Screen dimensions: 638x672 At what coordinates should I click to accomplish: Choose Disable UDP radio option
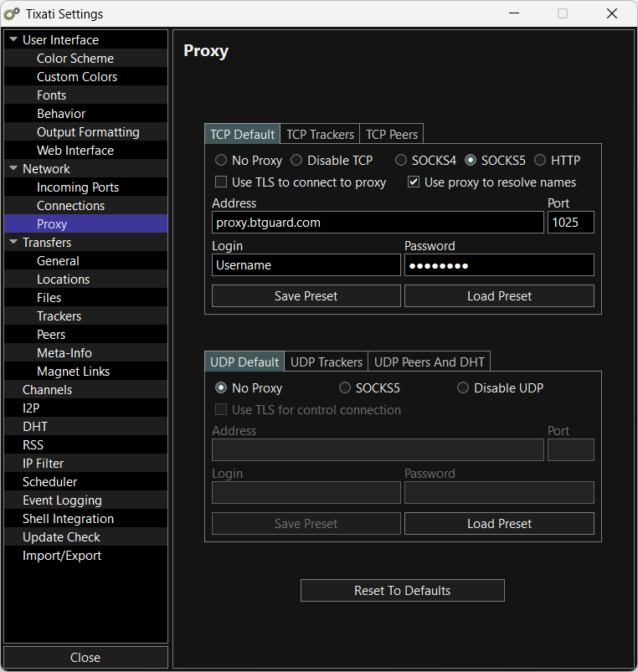(x=463, y=387)
